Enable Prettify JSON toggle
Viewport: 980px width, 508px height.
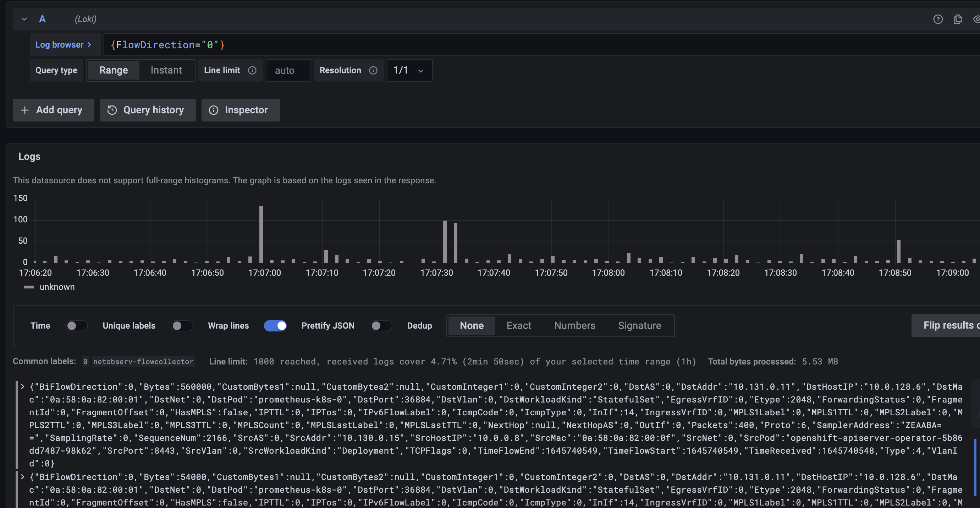coord(380,326)
